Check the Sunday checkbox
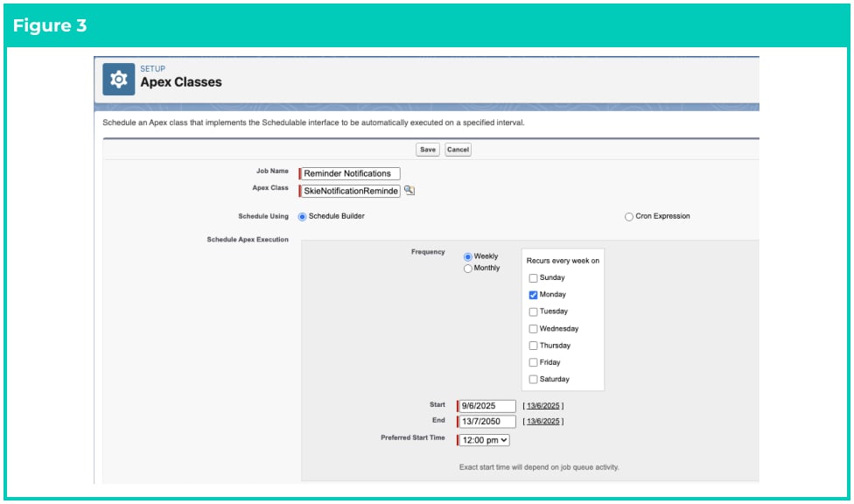The height and width of the screenshot is (504, 854). tap(533, 278)
